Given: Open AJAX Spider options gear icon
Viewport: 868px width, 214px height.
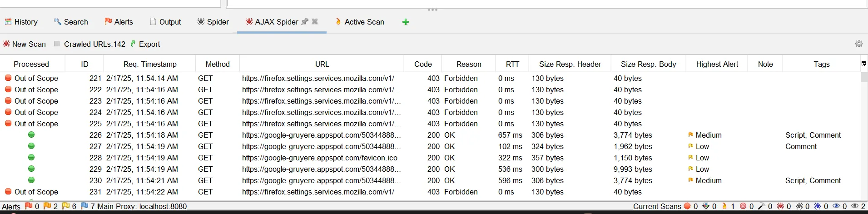Looking at the screenshot, I should [858, 44].
